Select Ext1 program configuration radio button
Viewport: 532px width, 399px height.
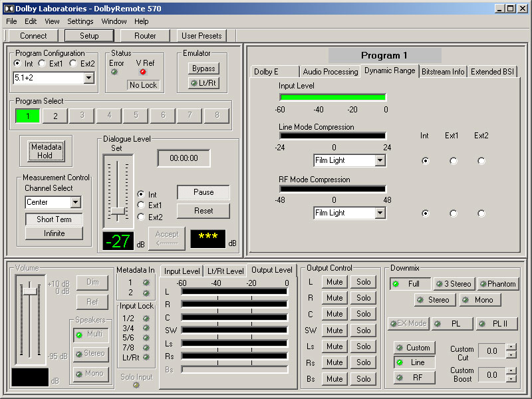click(x=42, y=64)
